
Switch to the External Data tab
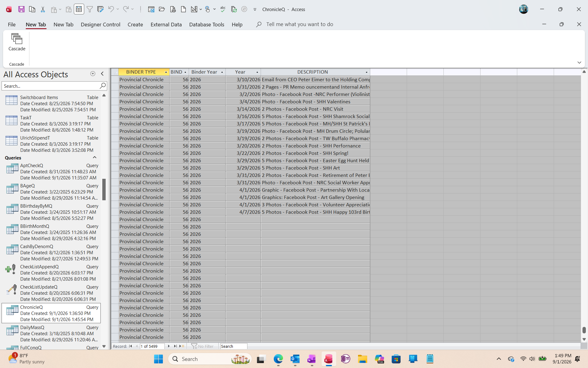pos(166,25)
